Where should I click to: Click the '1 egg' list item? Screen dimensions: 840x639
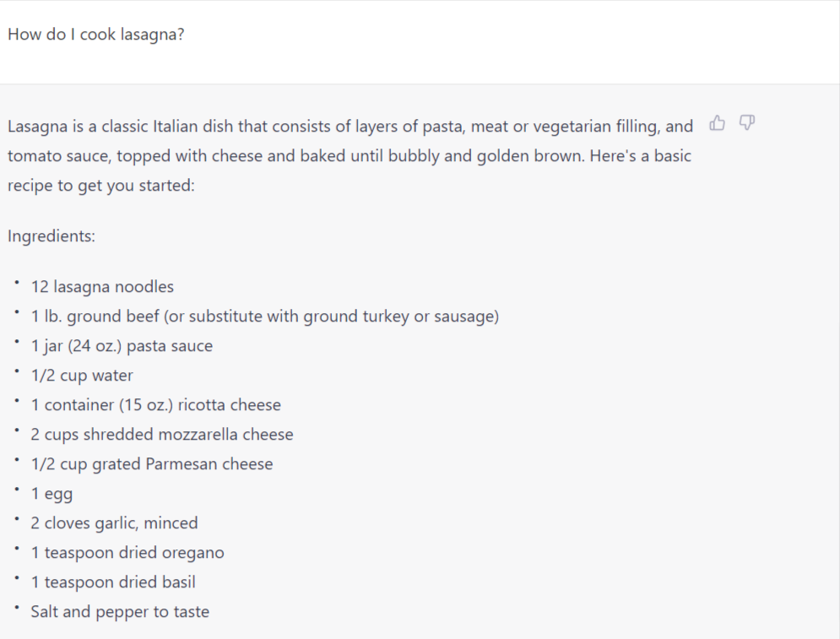coord(51,494)
